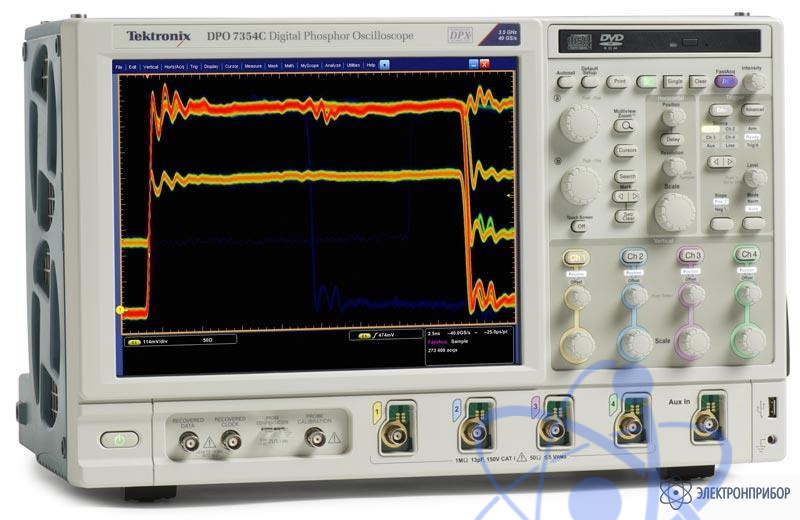Open the Measure dropdown menu
This screenshot has width=800, height=520.
(x=253, y=65)
